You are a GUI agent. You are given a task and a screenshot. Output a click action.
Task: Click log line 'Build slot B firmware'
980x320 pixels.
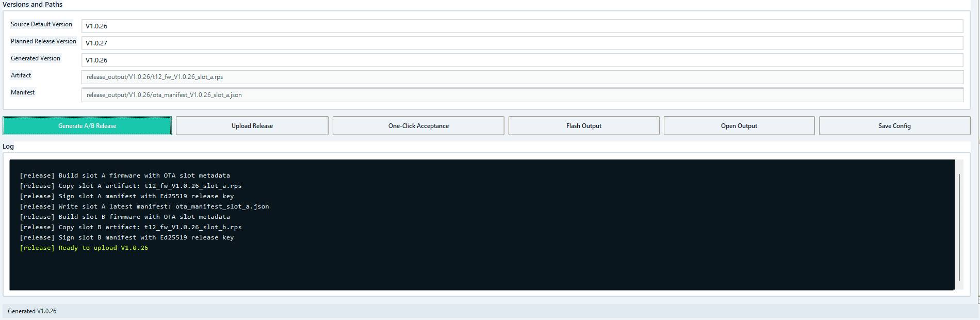125,217
